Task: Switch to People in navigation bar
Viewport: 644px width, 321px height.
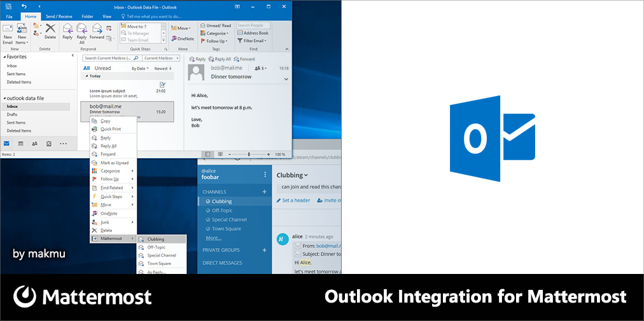Action: point(34,143)
